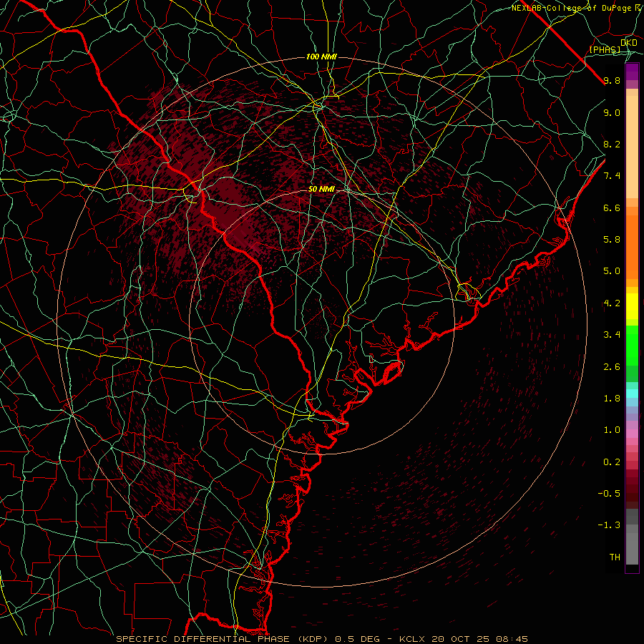Click the 9.0 legend scale value
Viewport: 644px width, 644px height.
tap(612, 112)
